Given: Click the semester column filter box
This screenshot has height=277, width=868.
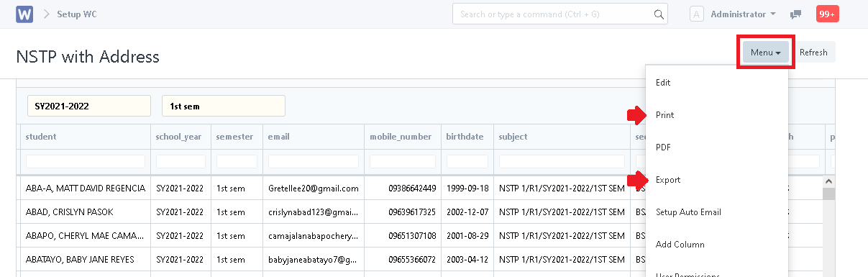Looking at the screenshot, I should (237, 161).
